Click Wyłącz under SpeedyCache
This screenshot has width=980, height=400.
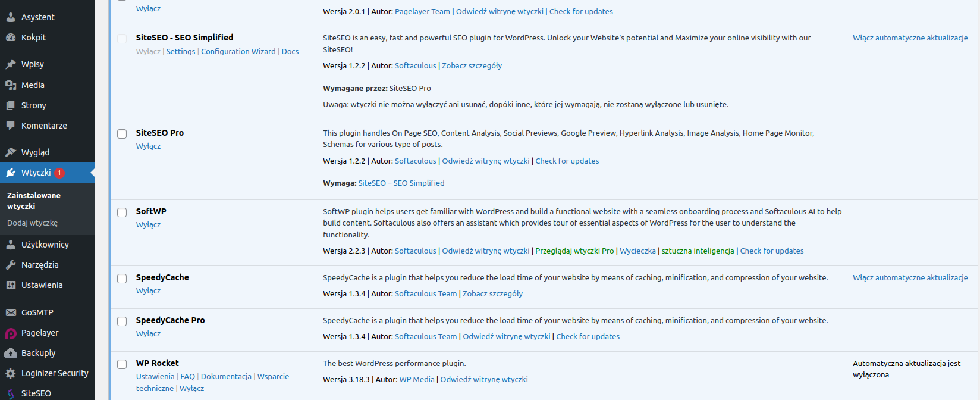click(148, 291)
